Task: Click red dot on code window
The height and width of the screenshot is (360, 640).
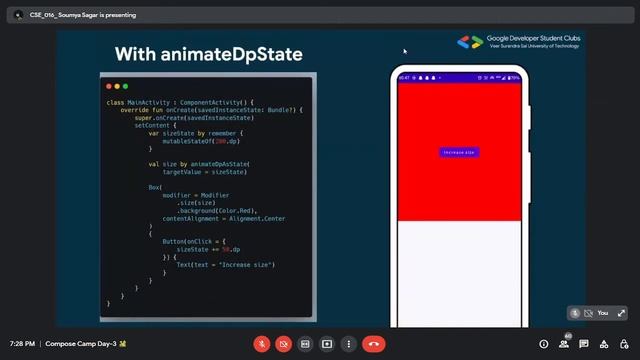Action: [109, 86]
